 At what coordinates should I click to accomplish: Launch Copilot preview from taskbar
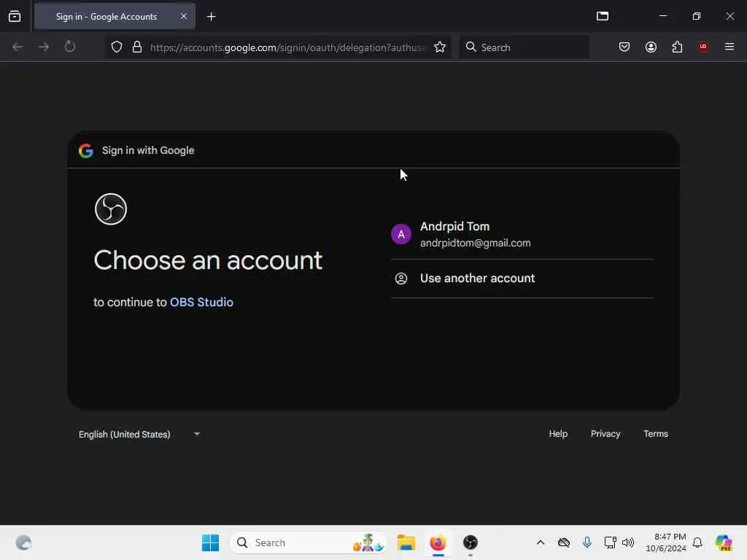724,542
